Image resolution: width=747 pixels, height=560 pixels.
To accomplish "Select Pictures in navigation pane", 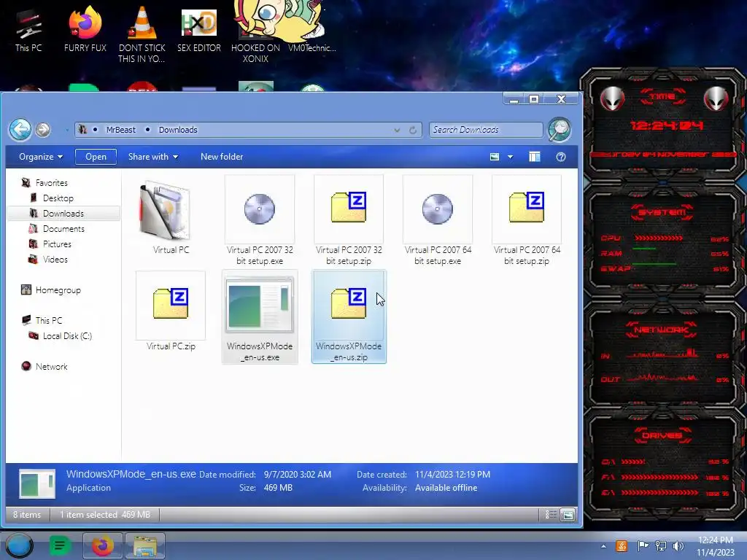I will coord(57,244).
